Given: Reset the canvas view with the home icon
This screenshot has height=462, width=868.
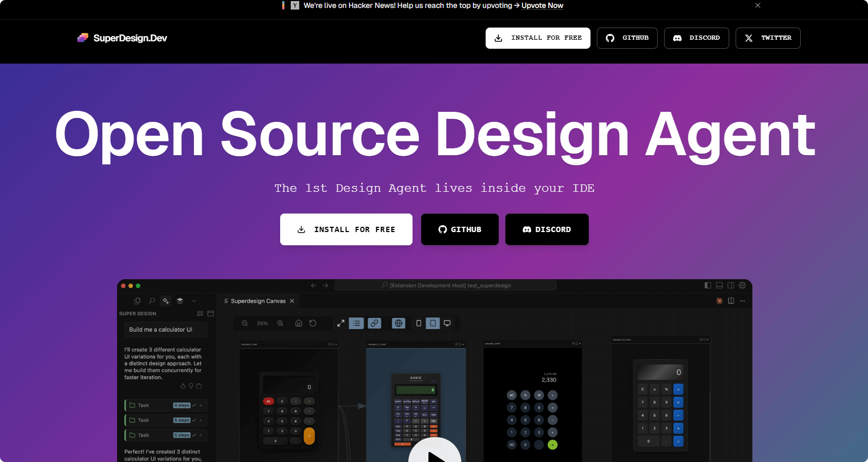Looking at the screenshot, I should (x=299, y=323).
